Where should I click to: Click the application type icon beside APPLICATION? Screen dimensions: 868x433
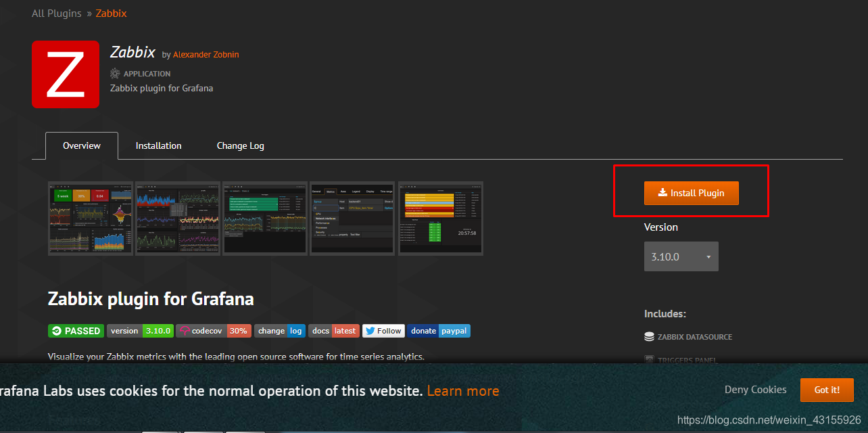[x=115, y=73]
